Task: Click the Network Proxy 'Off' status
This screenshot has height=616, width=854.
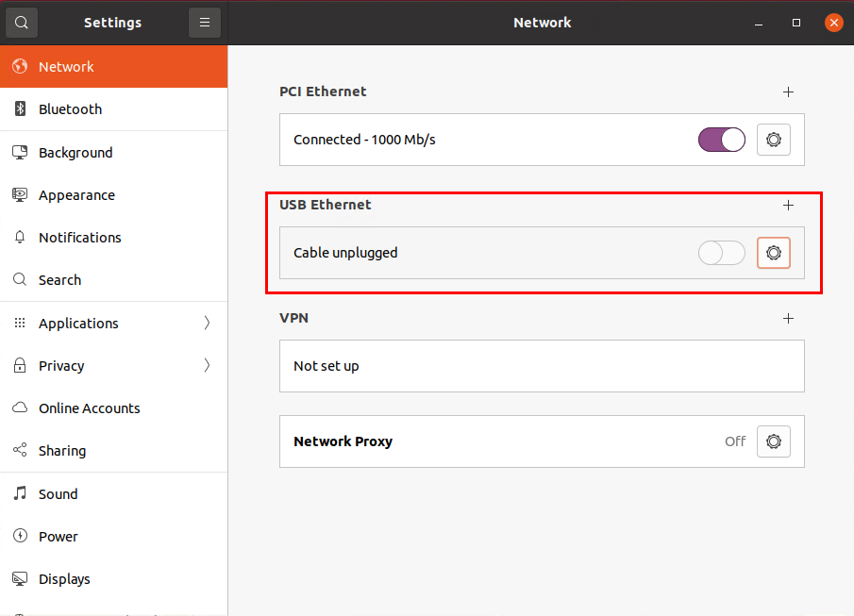Action: [735, 441]
